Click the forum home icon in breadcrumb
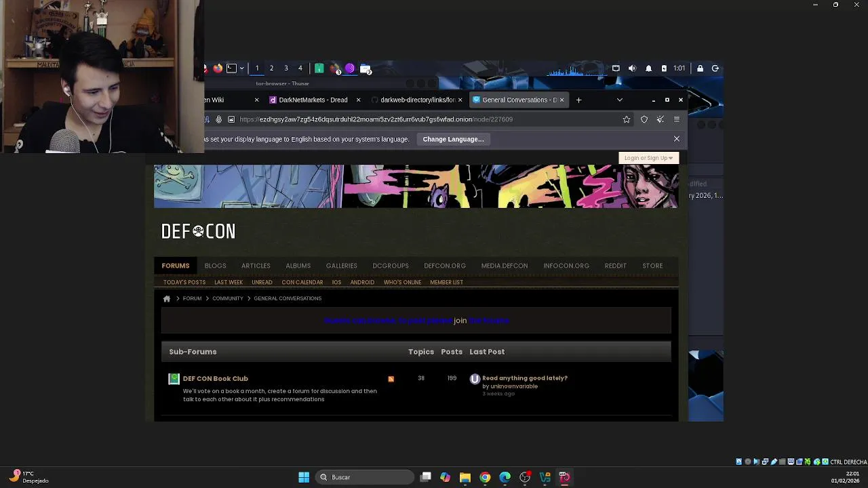868x488 pixels. point(167,299)
